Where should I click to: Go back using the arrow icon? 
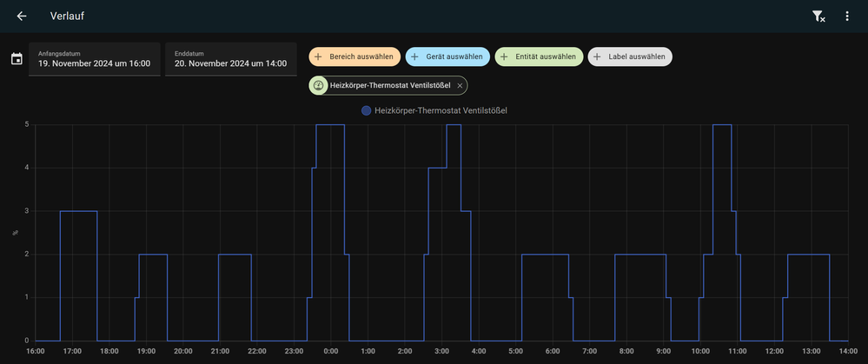[22, 17]
